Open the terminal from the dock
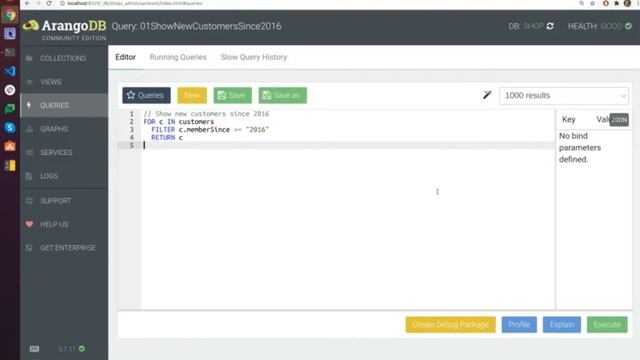Image resolution: width=640 pixels, height=360 pixels. 10,52
